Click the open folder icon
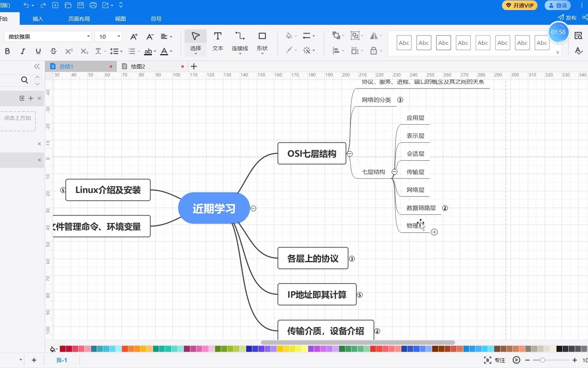Image resolution: width=588 pixels, height=368 pixels. tap(68, 5)
